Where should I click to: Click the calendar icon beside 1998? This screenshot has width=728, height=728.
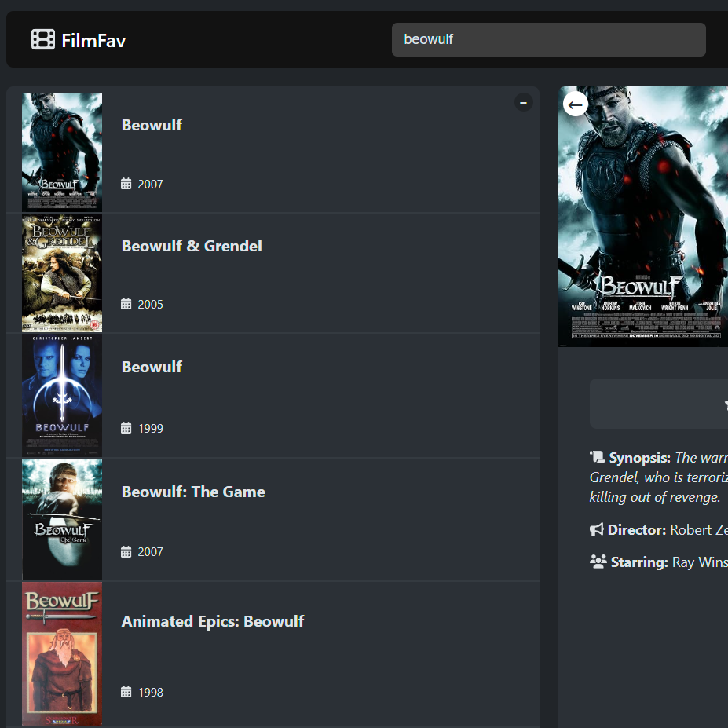(126, 692)
